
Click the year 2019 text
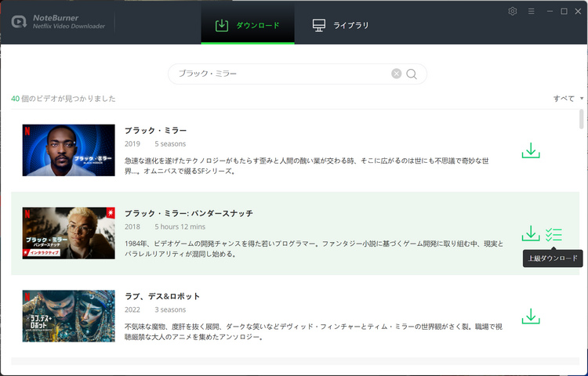132,144
